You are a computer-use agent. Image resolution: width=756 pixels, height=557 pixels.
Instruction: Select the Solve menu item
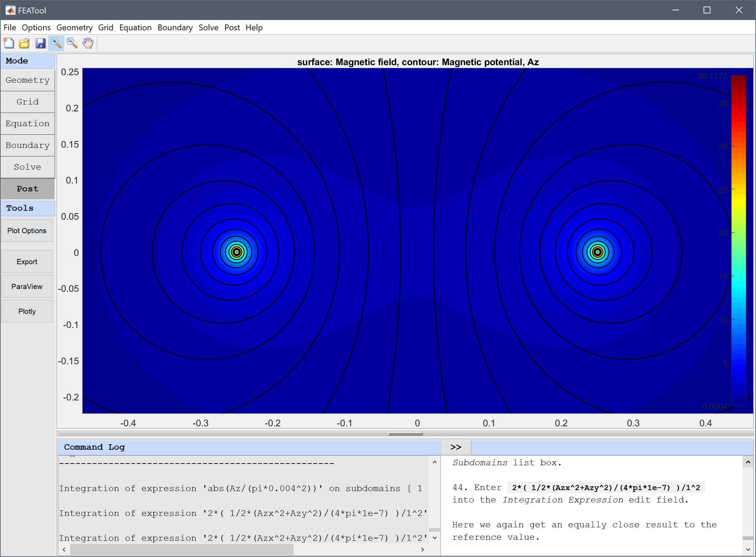pyautogui.click(x=208, y=27)
